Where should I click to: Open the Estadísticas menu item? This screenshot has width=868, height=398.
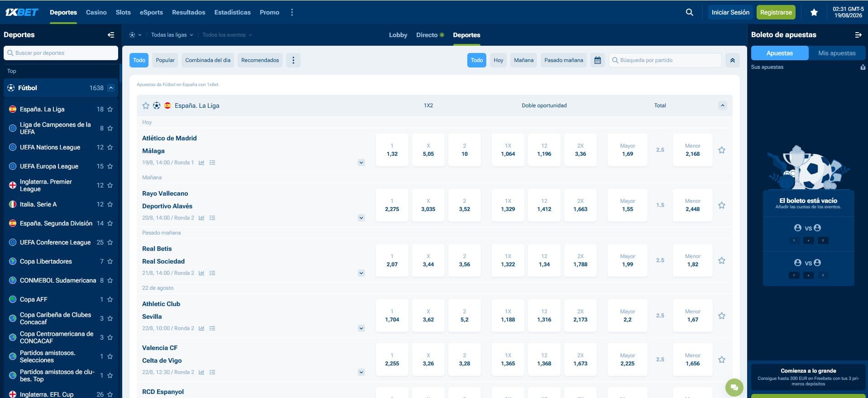tap(232, 12)
